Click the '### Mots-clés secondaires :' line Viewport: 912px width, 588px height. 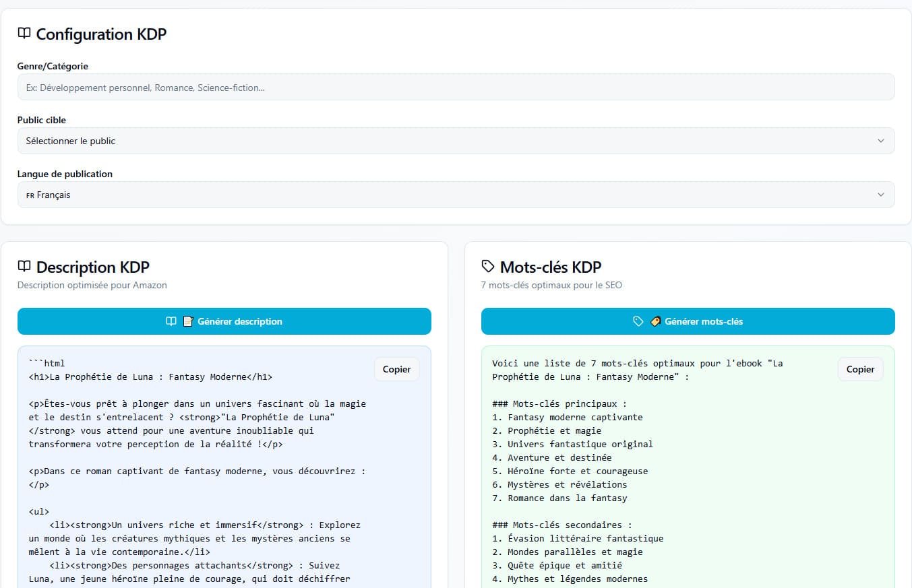562,525
